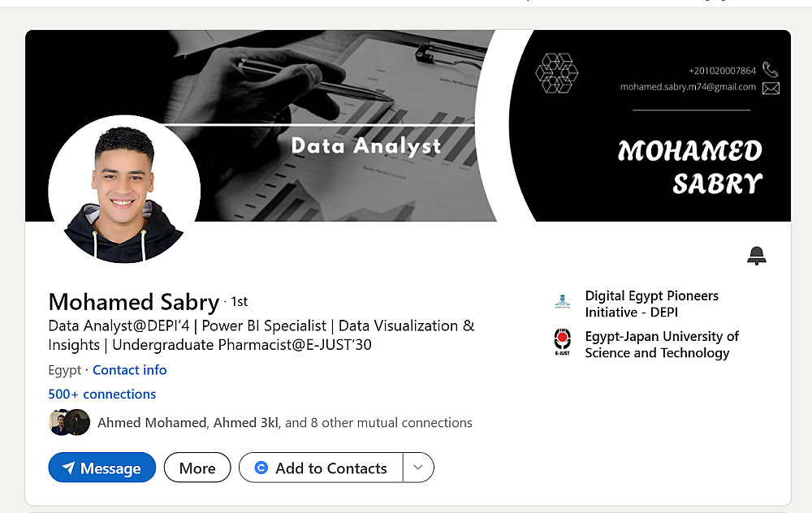Open Digital Egypt Pioneers Initiative - DEPI page
This screenshot has width=812, height=513.
coord(651,304)
